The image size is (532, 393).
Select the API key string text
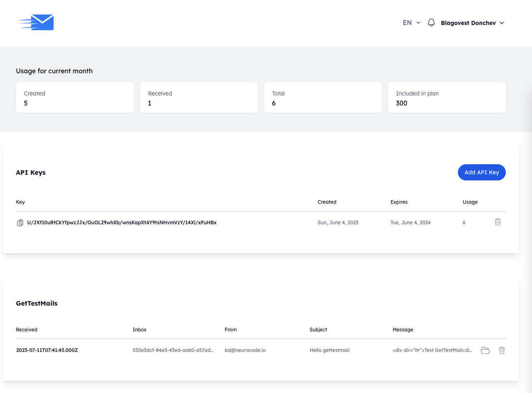point(122,222)
